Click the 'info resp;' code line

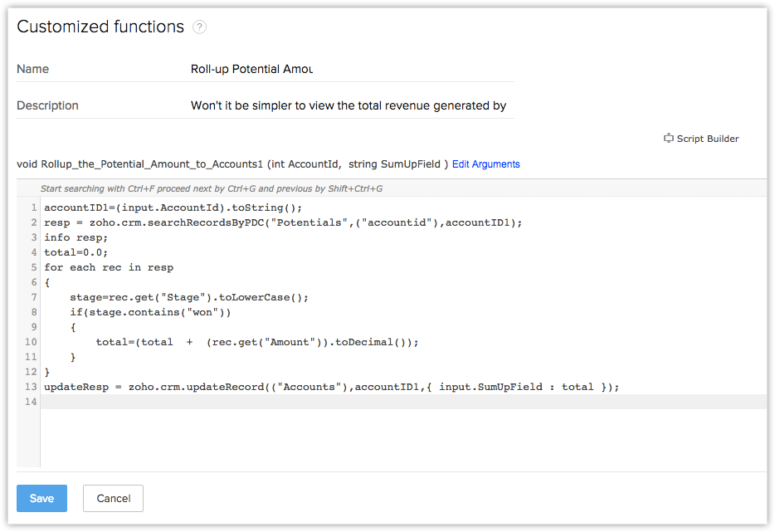click(76, 237)
